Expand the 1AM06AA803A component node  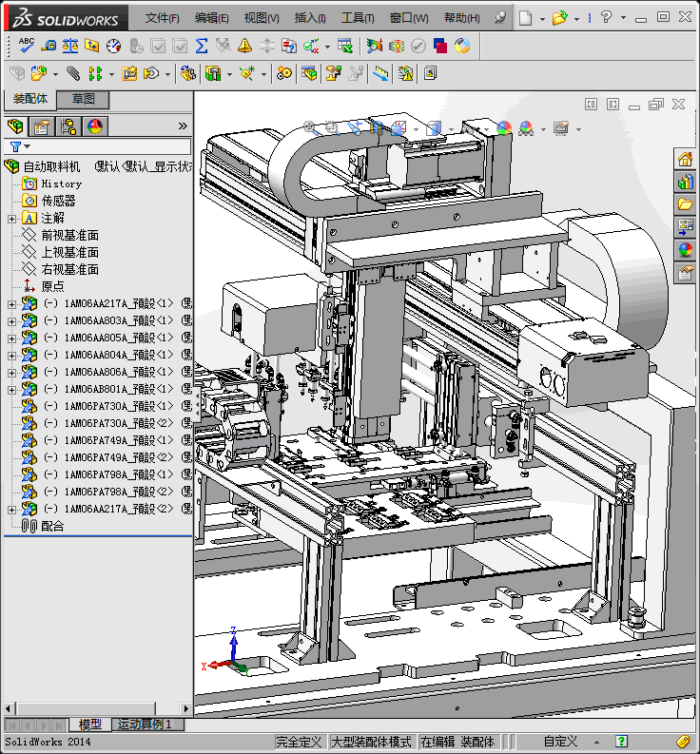click(x=11, y=321)
